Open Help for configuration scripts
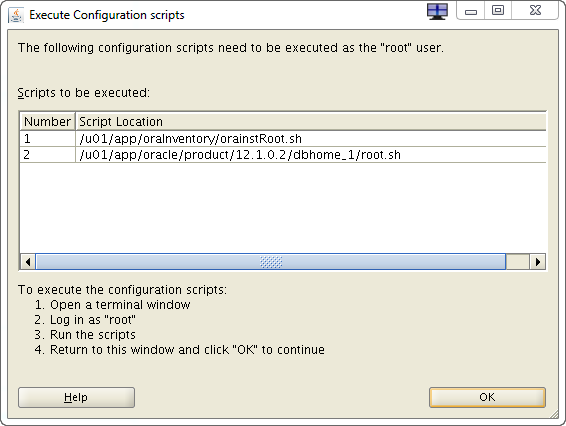This screenshot has height=426, width=566. point(76,397)
